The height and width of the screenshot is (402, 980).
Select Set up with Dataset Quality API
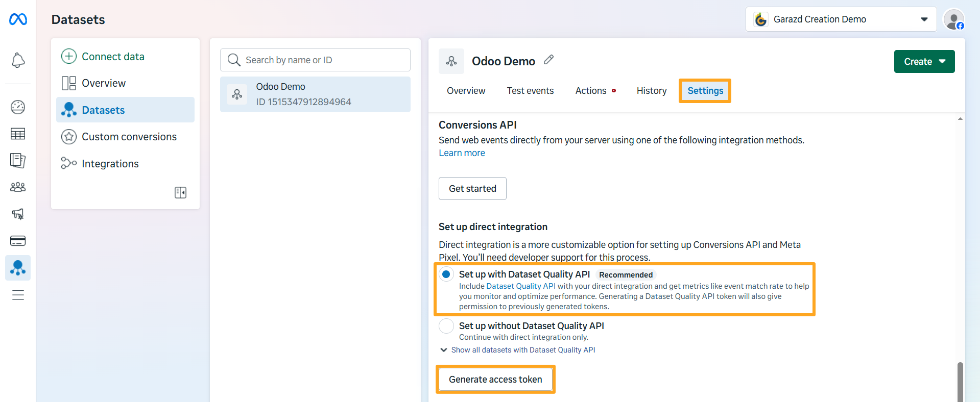(x=446, y=274)
